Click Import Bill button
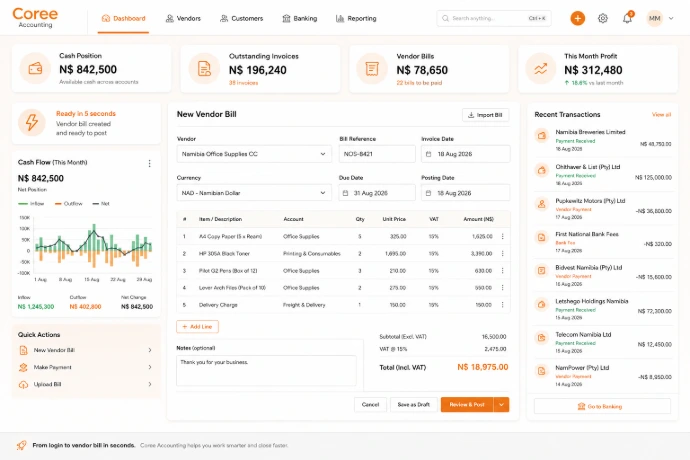Viewport: 690px width, 460px height. [x=485, y=115]
